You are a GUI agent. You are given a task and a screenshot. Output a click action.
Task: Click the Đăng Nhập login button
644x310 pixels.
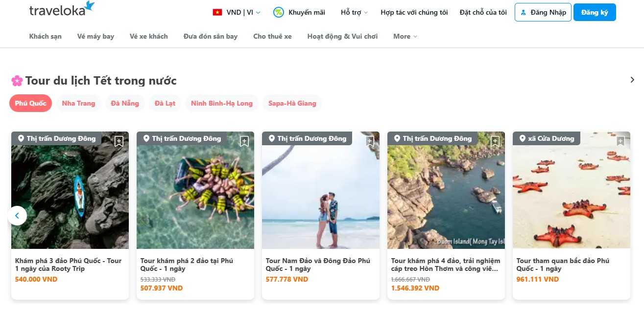click(543, 12)
